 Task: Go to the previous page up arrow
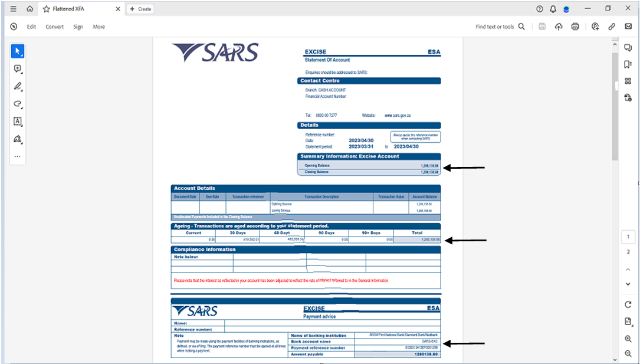(x=628, y=270)
